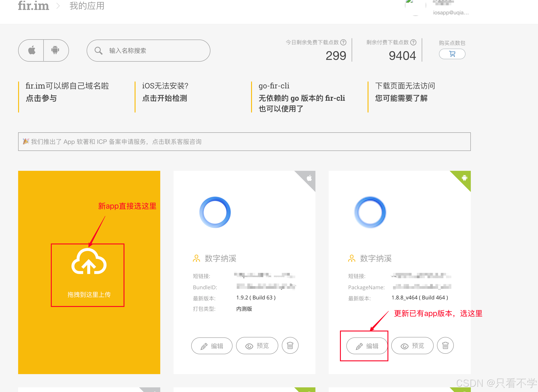Click the blurred Android short link value

pos(421,276)
